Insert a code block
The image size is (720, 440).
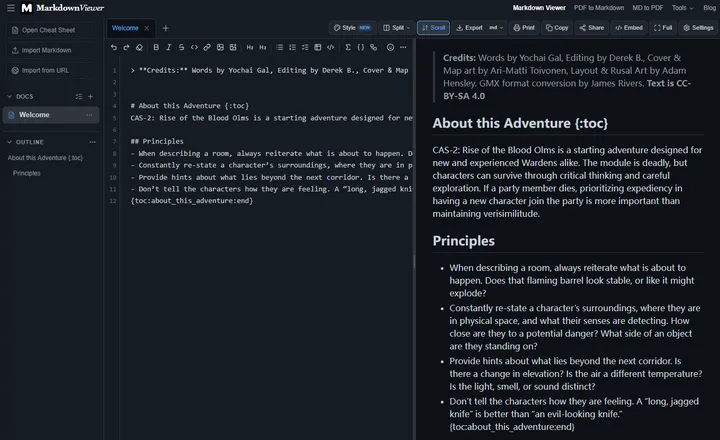pyautogui.click(x=331, y=47)
